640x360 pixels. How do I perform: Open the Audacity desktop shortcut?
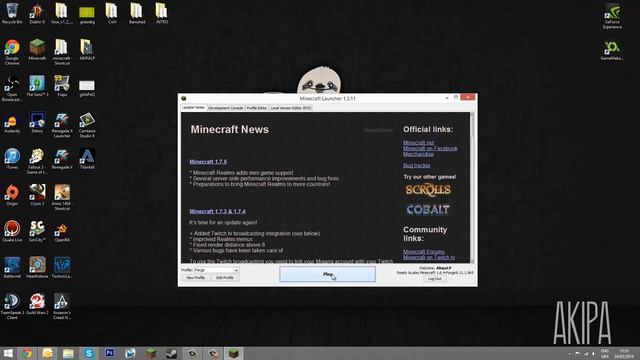[12, 123]
